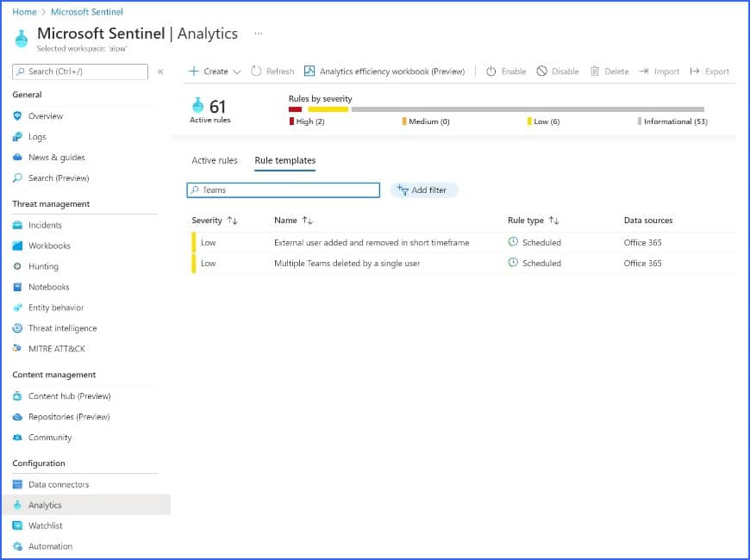Click the 61 Active rules counter

(210, 110)
